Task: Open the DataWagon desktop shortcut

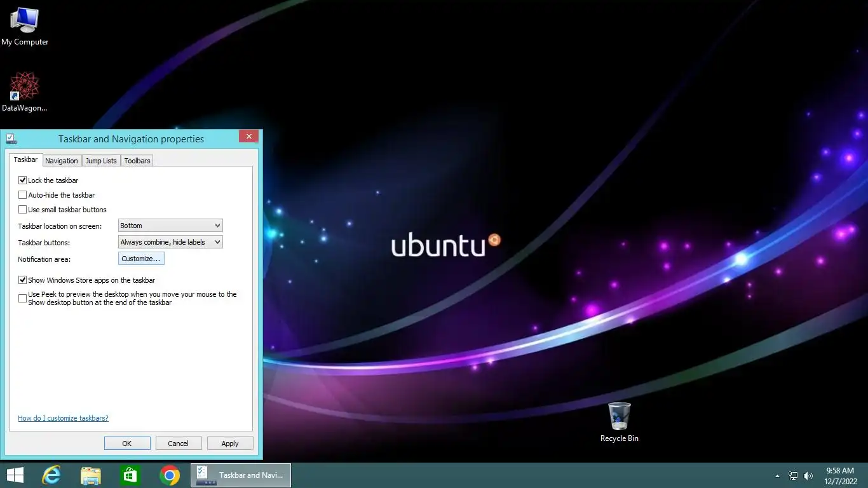Action: point(24,92)
